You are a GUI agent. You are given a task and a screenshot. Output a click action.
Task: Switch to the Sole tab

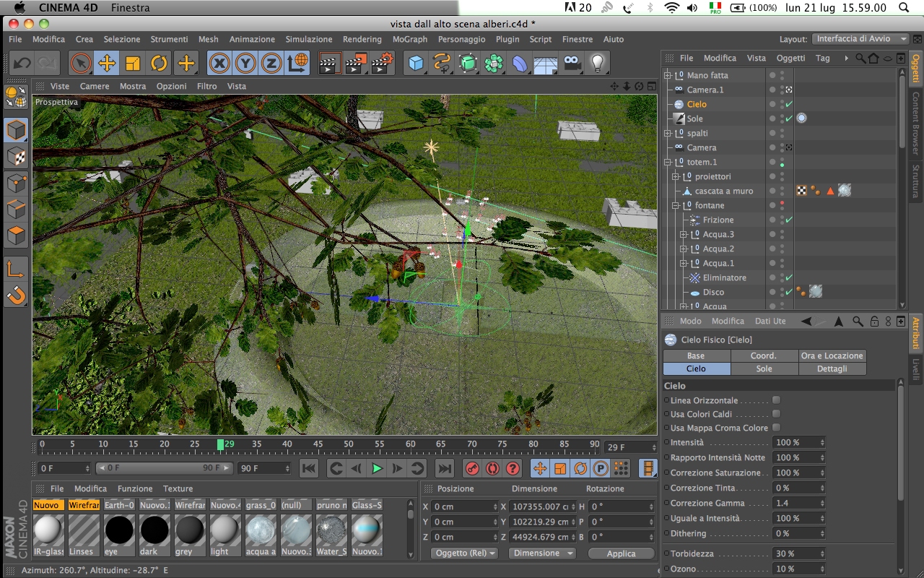(764, 369)
